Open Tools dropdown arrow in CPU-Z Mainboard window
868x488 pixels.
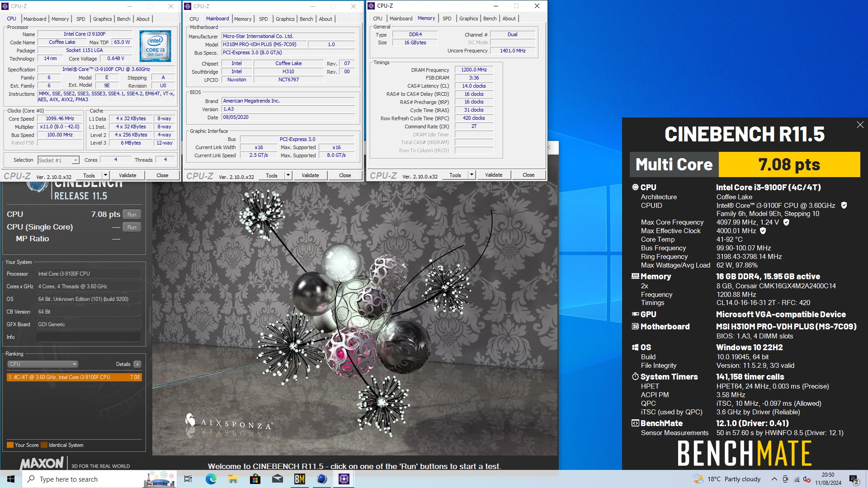tap(288, 176)
